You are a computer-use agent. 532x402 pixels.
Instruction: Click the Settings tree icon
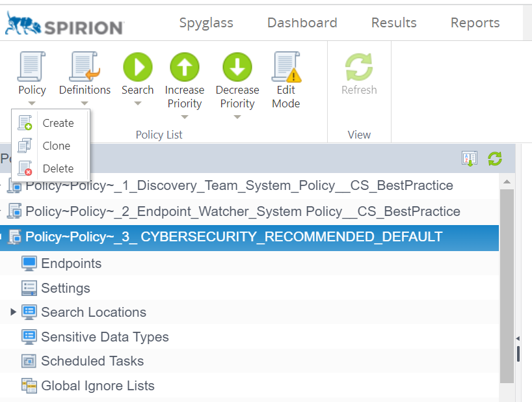(29, 288)
